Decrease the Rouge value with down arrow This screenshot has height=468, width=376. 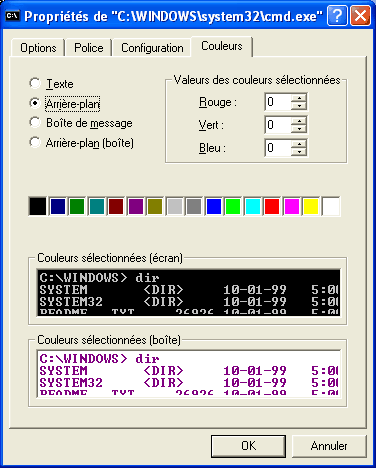click(299, 106)
